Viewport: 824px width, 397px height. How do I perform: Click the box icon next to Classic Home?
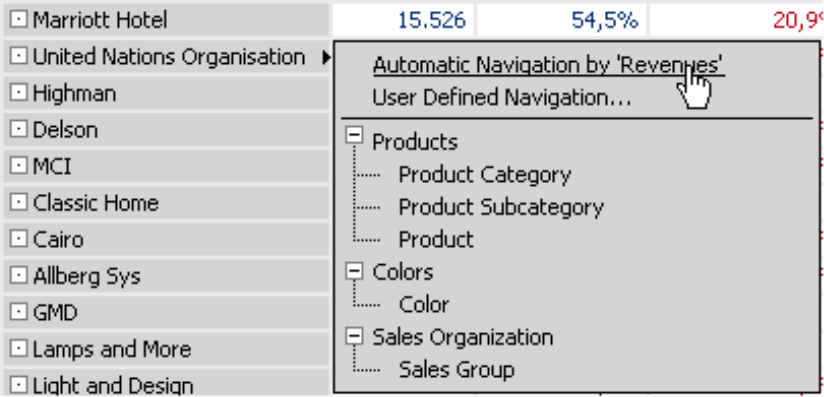tap(18, 202)
